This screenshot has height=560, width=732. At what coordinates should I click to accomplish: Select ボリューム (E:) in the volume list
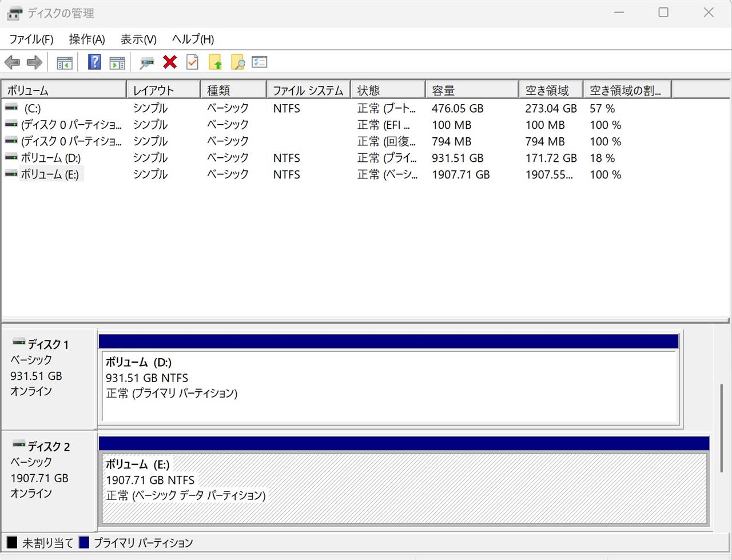pyautogui.click(x=50, y=174)
